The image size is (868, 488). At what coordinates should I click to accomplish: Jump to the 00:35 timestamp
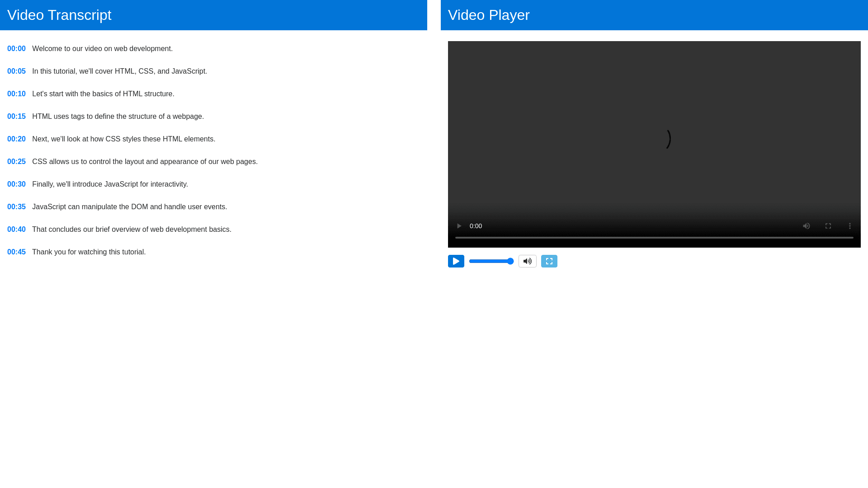pos(16,207)
